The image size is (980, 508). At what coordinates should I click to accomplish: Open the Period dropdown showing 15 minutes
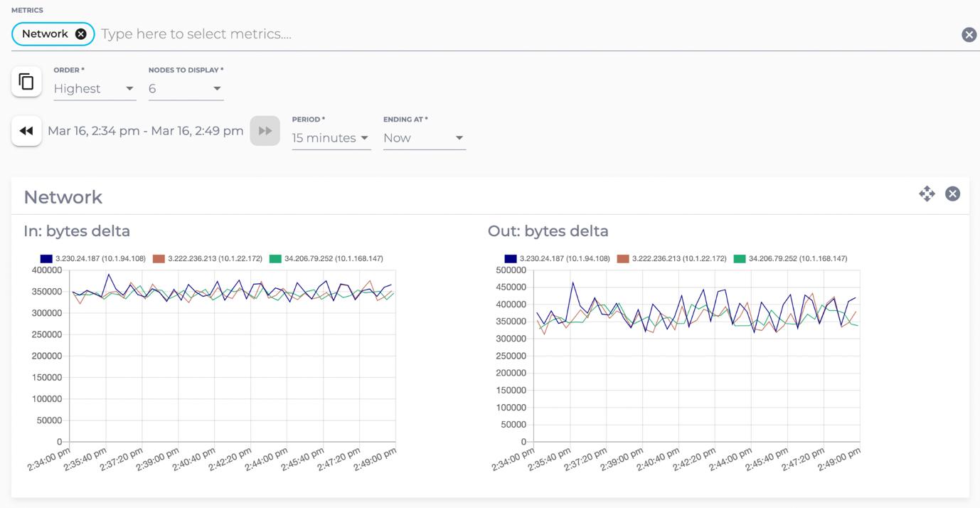point(331,138)
